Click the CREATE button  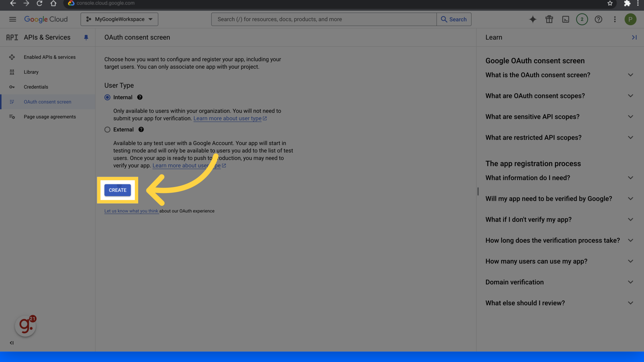118,190
